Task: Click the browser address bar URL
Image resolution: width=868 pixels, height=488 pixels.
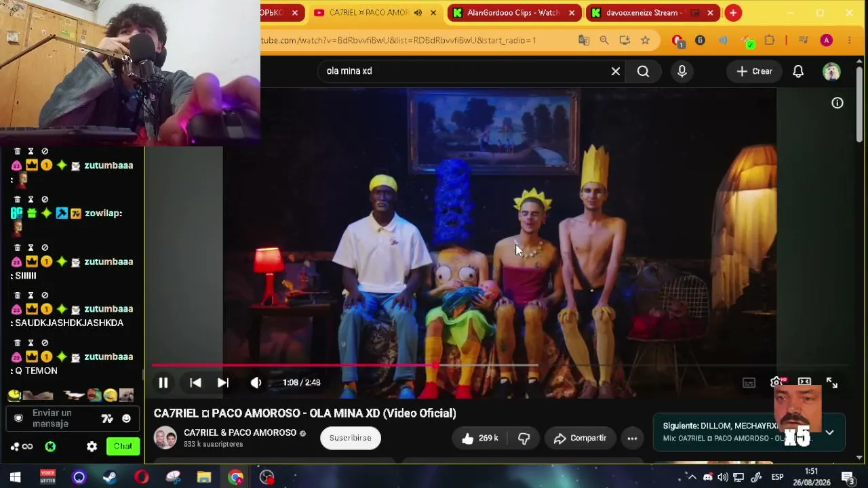Action: click(399, 41)
